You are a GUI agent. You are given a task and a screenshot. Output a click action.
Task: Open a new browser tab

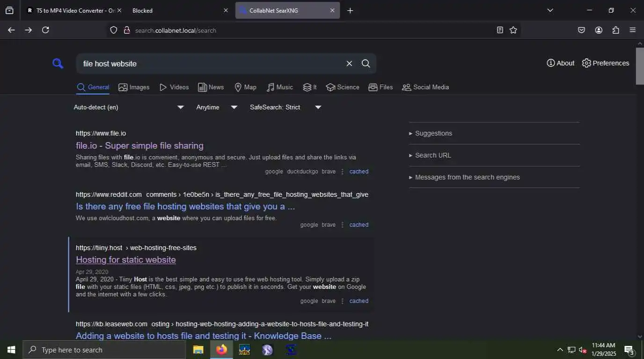350,10
